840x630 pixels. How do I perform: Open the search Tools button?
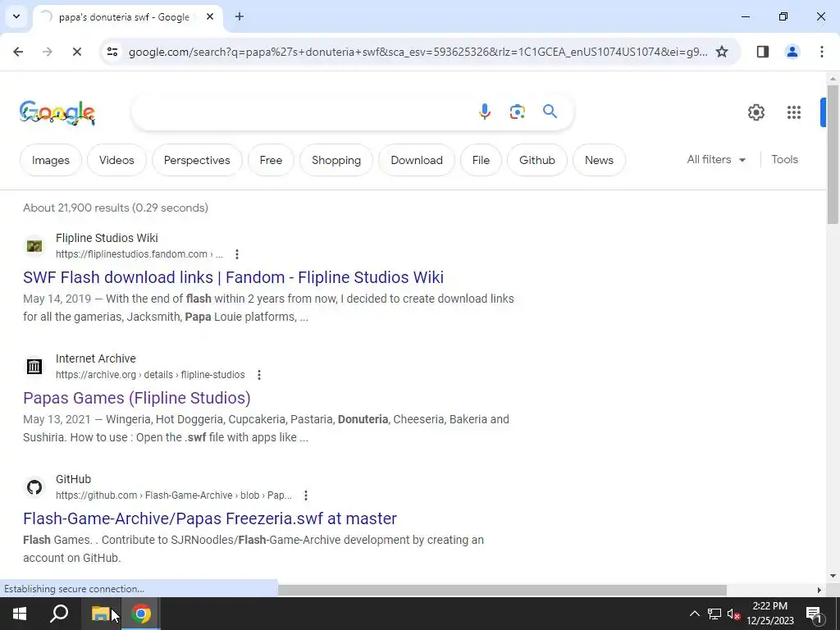(x=784, y=159)
